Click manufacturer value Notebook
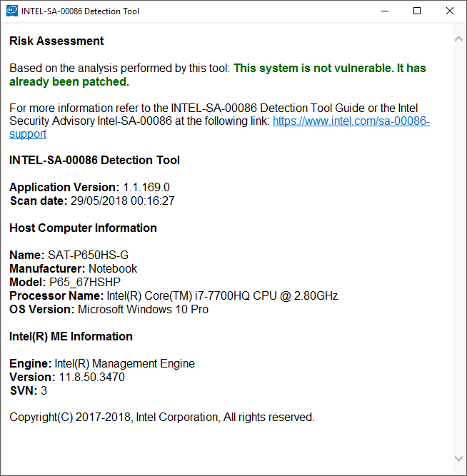The width and height of the screenshot is (467, 476). tap(113, 268)
